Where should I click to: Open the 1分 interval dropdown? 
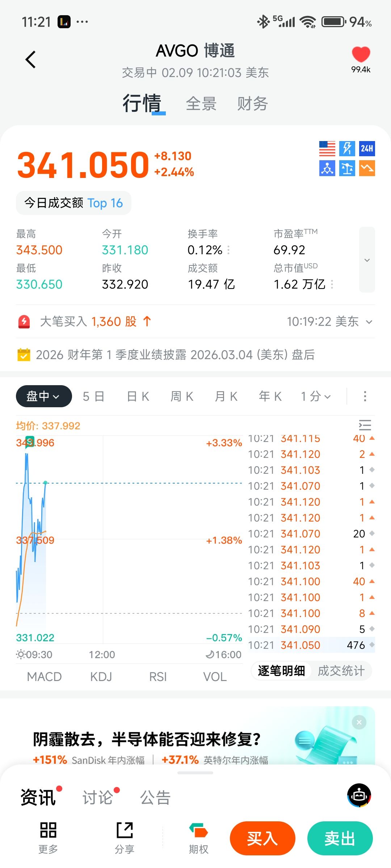(x=316, y=396)
